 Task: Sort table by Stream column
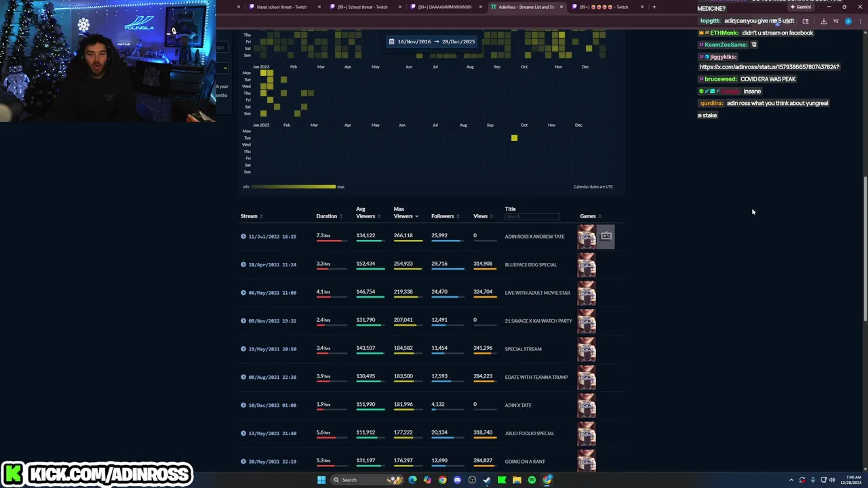pyautogui.click(x=251, y=216)
